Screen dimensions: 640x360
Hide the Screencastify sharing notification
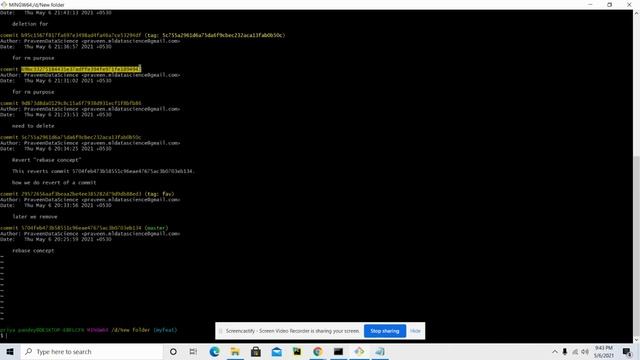415,331
